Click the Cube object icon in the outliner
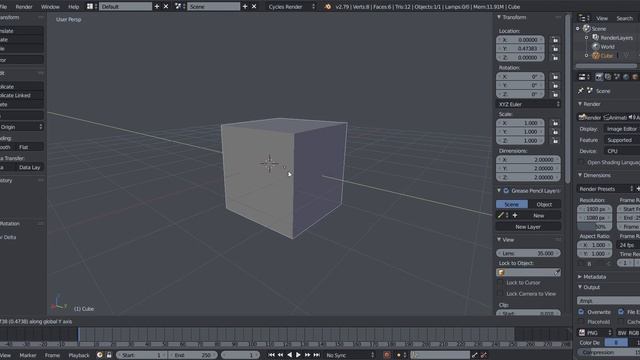 pos(596,56)
